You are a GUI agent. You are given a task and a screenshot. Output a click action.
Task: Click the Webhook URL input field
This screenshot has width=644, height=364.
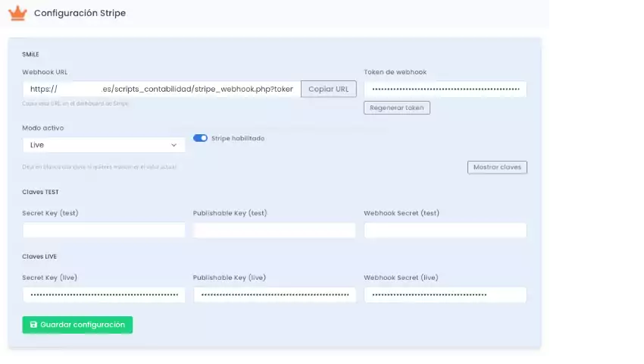point(162,89)
